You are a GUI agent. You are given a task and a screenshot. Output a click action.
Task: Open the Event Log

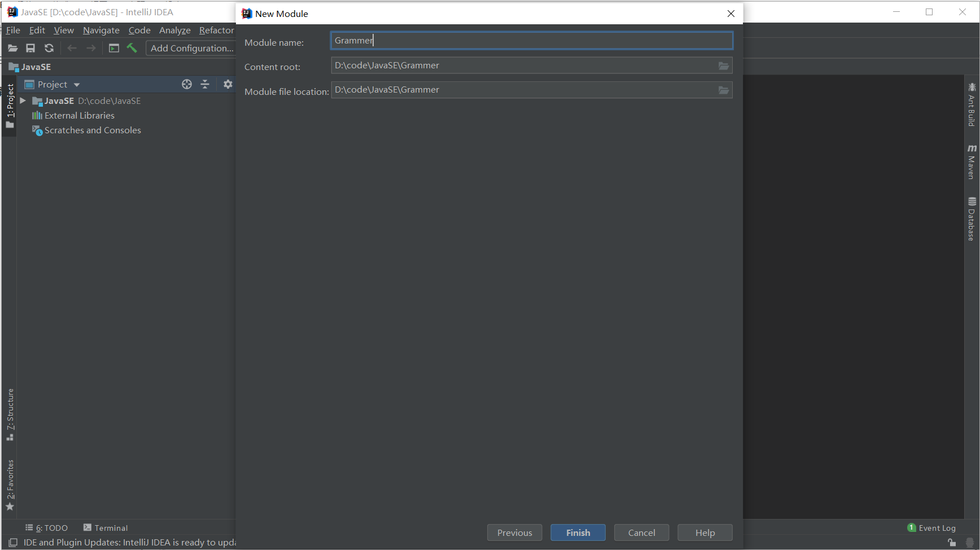point(931,528)
